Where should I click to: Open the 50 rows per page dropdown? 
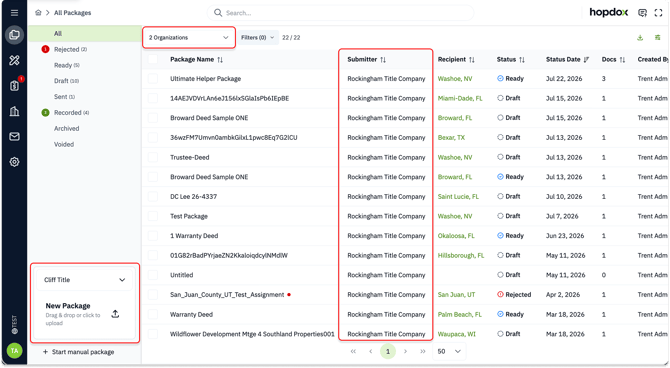point(449,351)
